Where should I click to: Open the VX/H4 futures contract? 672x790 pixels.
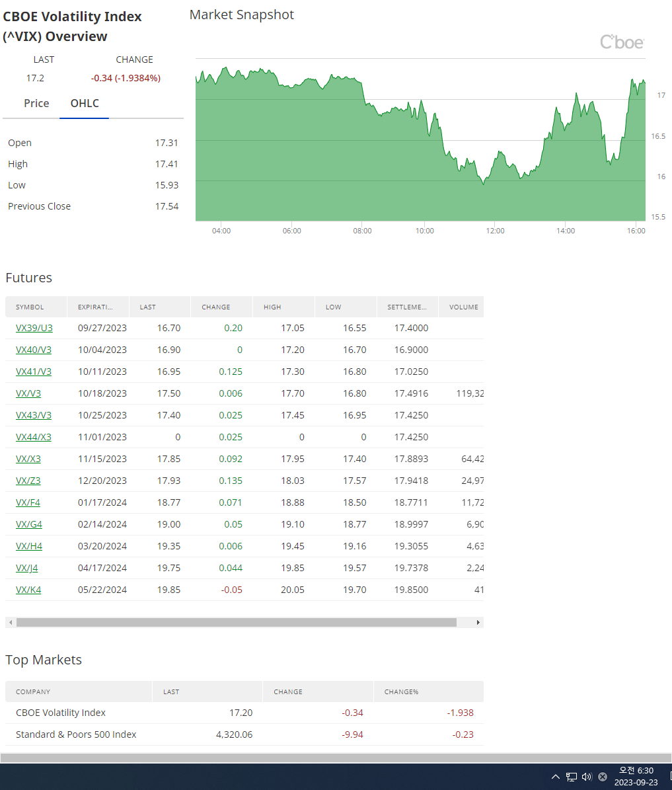(28, 546)
